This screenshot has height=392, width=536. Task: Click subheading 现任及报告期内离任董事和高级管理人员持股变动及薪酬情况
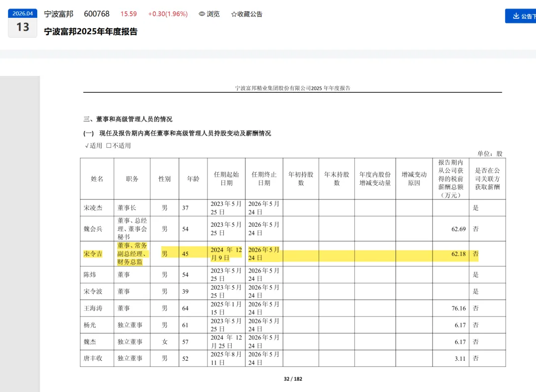(185, 133)
